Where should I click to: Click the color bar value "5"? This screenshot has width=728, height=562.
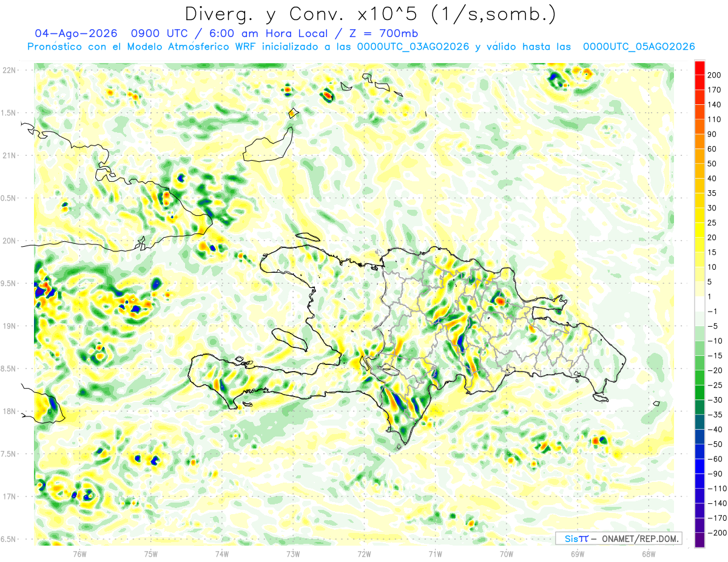tap(710, 282)
